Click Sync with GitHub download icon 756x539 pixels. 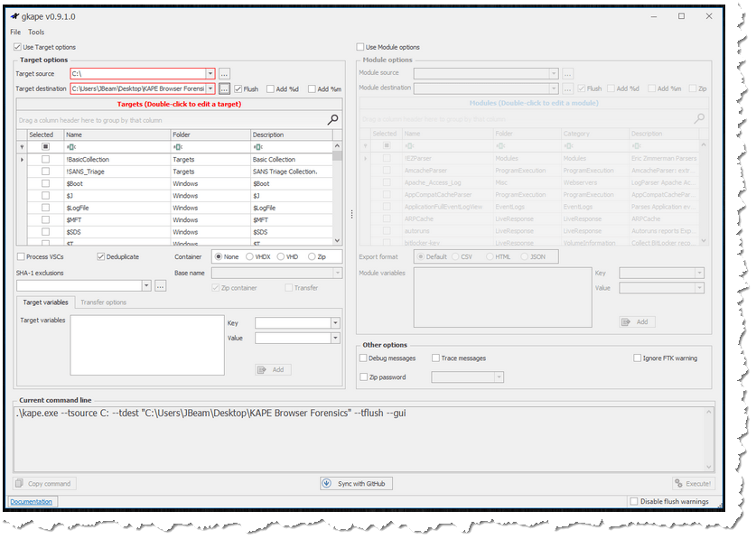pos(327,483)
